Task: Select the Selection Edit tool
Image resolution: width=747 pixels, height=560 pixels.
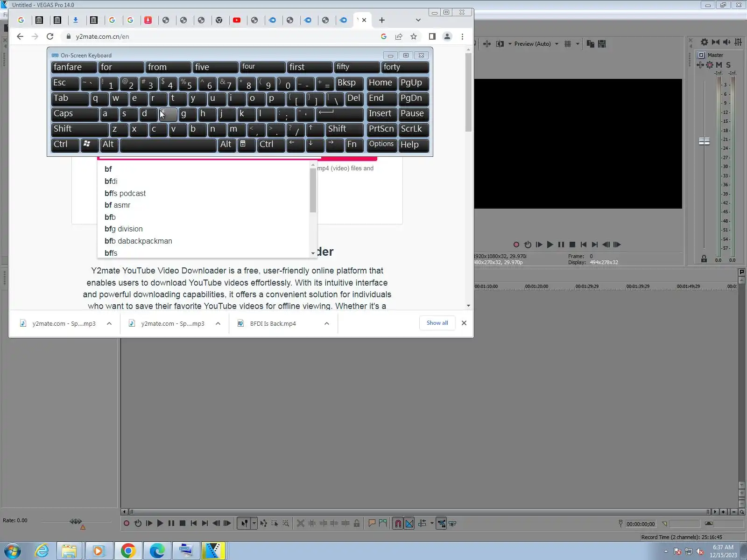Action: click(275, 524)
